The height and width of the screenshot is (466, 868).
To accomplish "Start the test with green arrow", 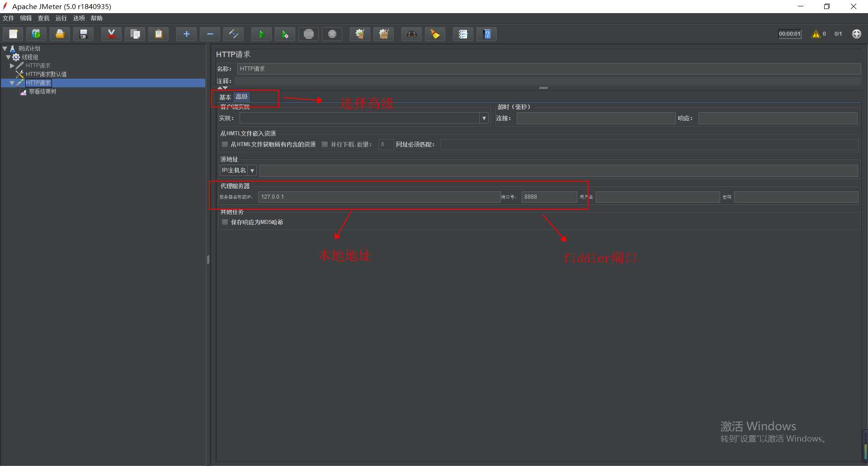I will pos(261,34).
